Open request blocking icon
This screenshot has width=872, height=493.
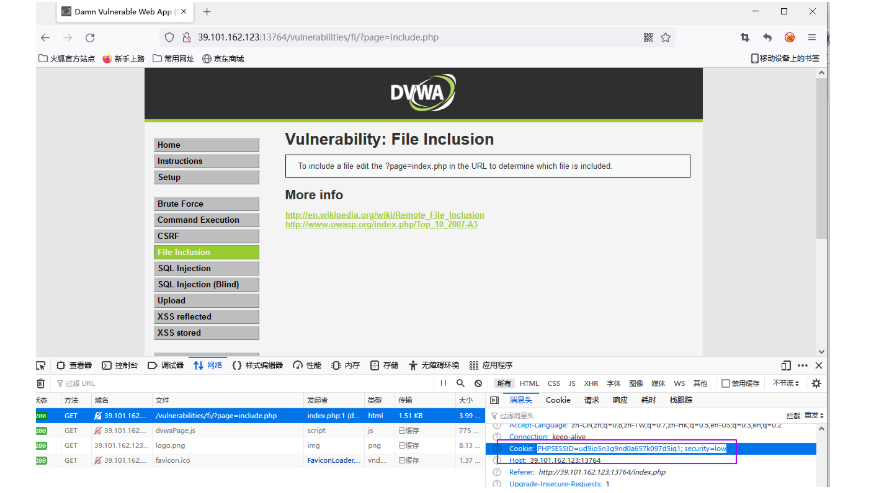pos(478,383)
